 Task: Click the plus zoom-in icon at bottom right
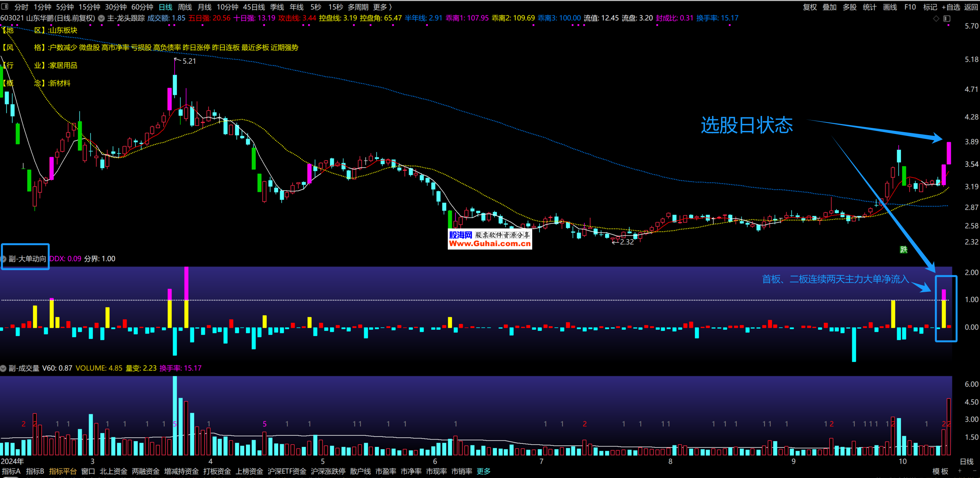[960, 471]
